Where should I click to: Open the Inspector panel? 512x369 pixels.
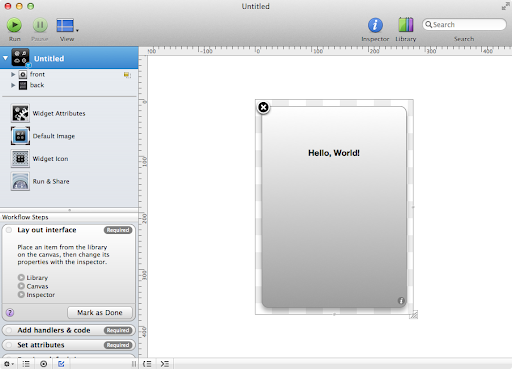click(375, 25)
